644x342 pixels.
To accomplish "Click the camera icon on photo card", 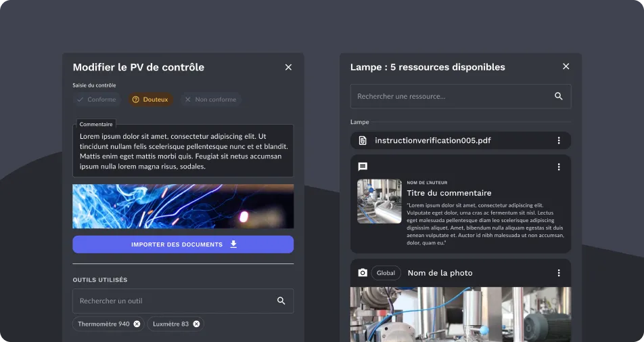I will click(x=363, y=273).
